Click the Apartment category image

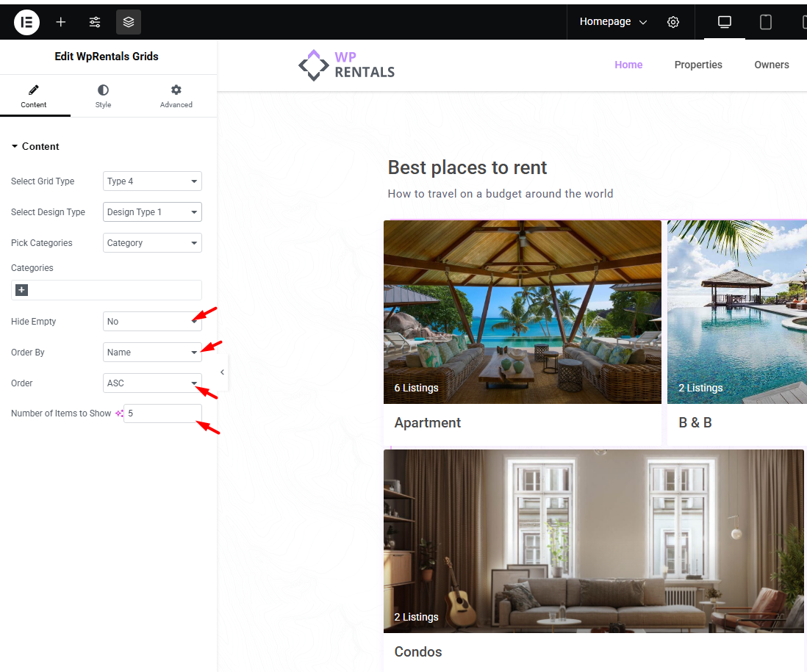522,311
